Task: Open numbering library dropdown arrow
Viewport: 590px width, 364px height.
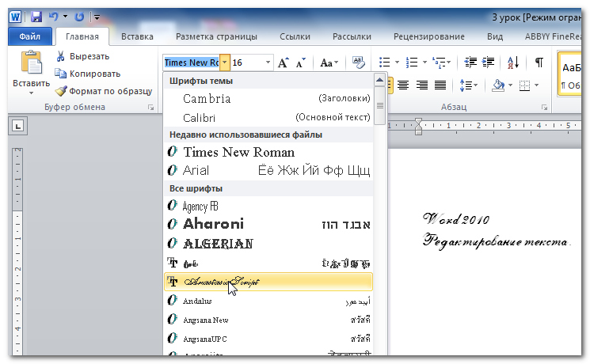Action: click(424, 62)
